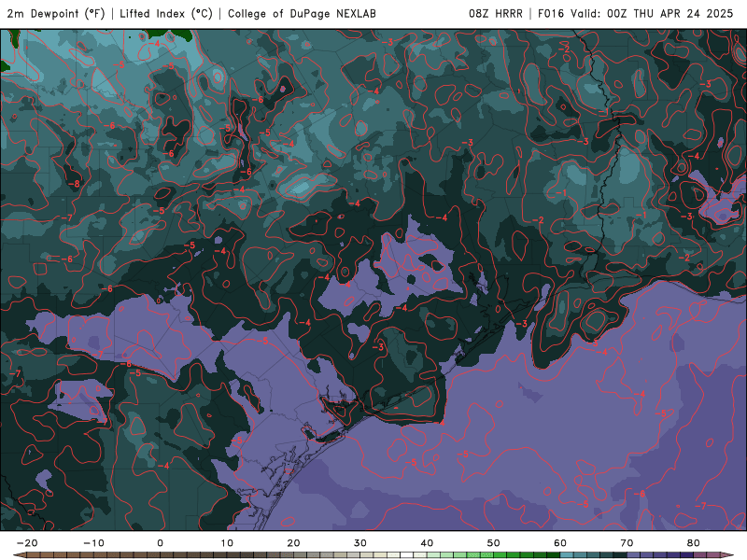Image resolution: width=747 pixels, height=560 pixels.
Task: Click the 0 color scale label
Action: click(x=160, y=543)
